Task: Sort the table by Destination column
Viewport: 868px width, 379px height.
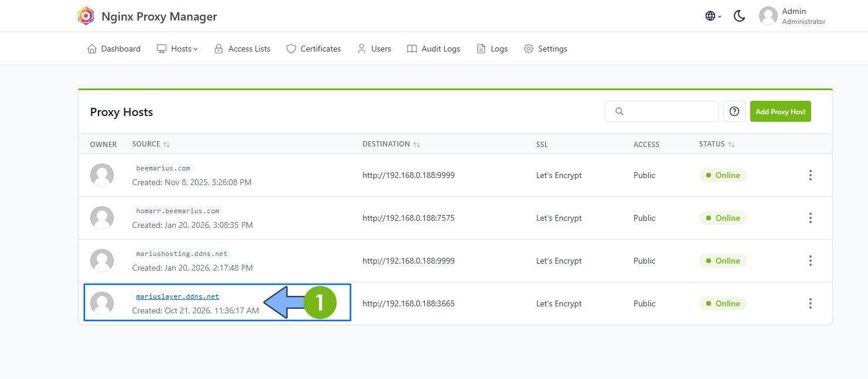Action: (392, 144)
